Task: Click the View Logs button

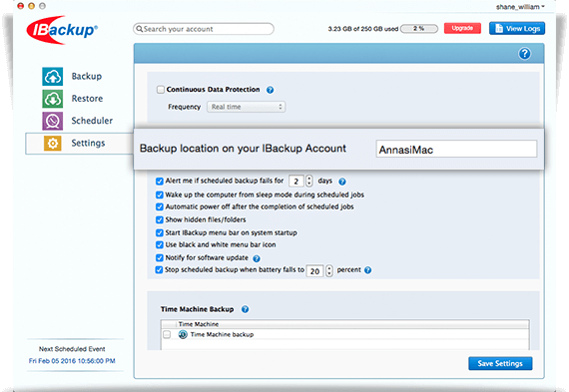Action: (x=517, y=28)
